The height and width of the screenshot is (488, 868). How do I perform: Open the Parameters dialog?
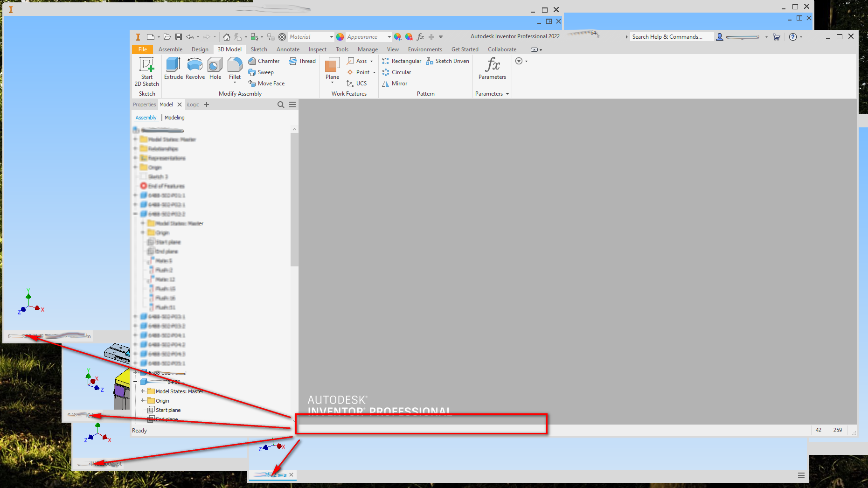click(492, 69)
